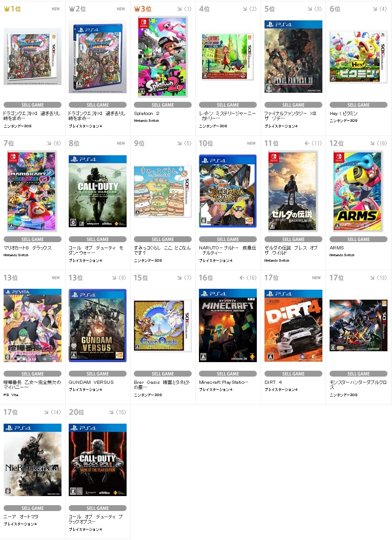Select the Minecraft PS4 cover image
Screen dimensions: 392x540
click(x=227, y=325)
